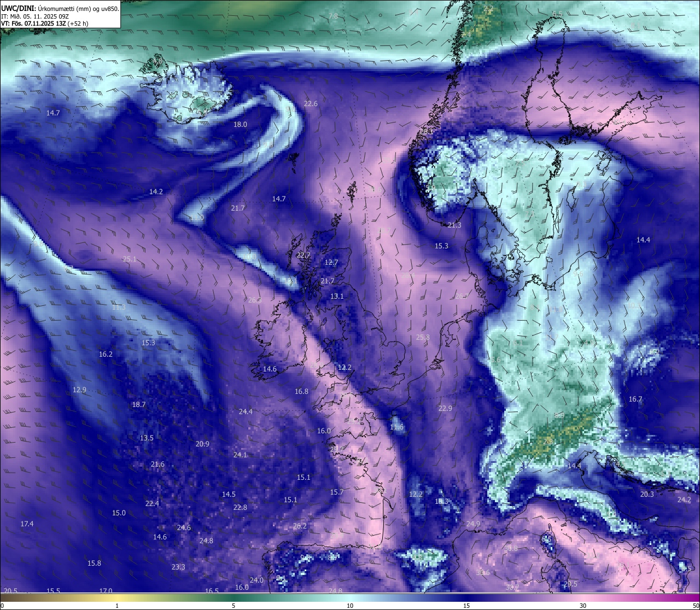Image resolution: width=700 pixels, height=610 pixels.
Task: Click the 24.9 value over southern France
Action: pos(473,524)
